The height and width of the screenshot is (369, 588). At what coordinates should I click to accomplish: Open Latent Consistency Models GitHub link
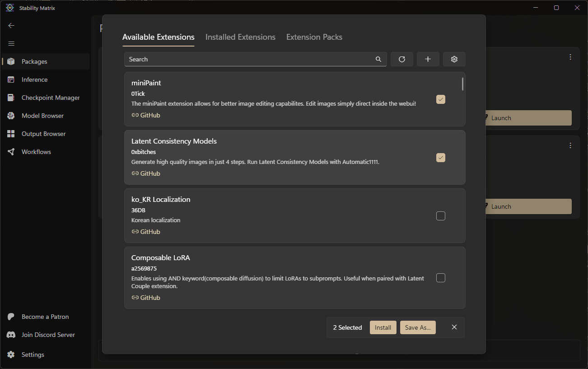[x=146, y=173]
